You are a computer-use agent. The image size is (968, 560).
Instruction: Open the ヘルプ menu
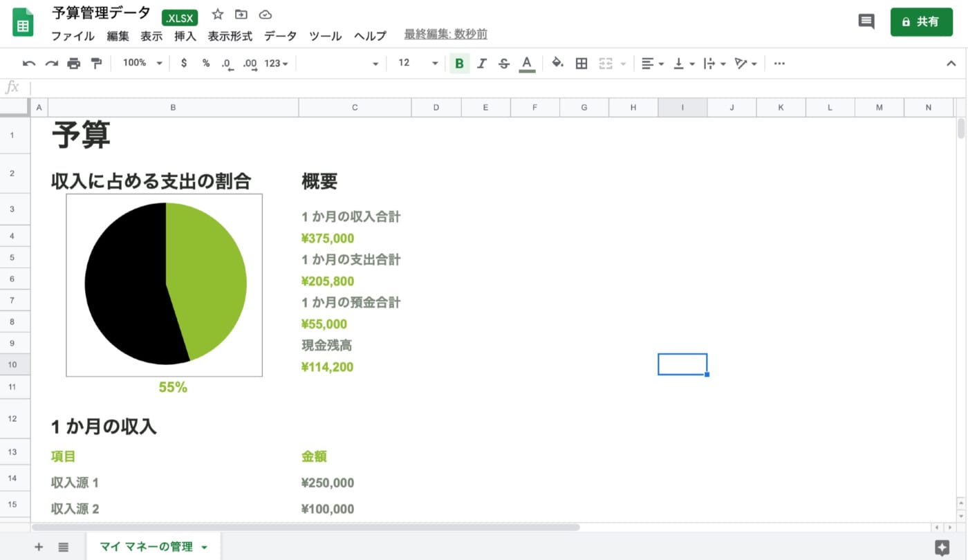point(370,36)
